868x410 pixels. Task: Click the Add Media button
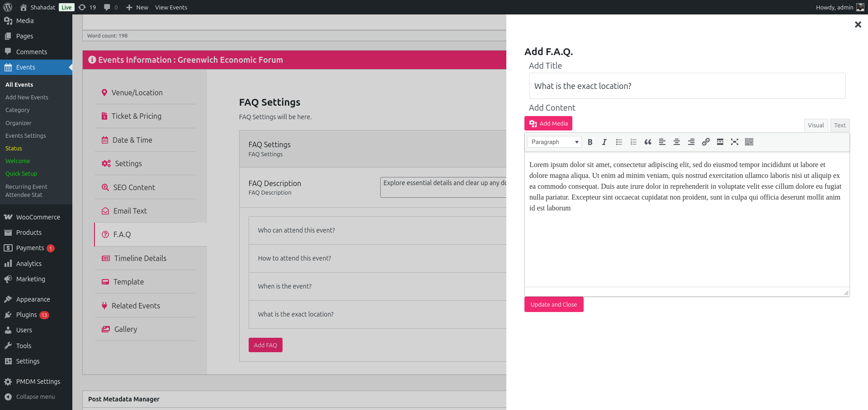click(x=548, y=123)
